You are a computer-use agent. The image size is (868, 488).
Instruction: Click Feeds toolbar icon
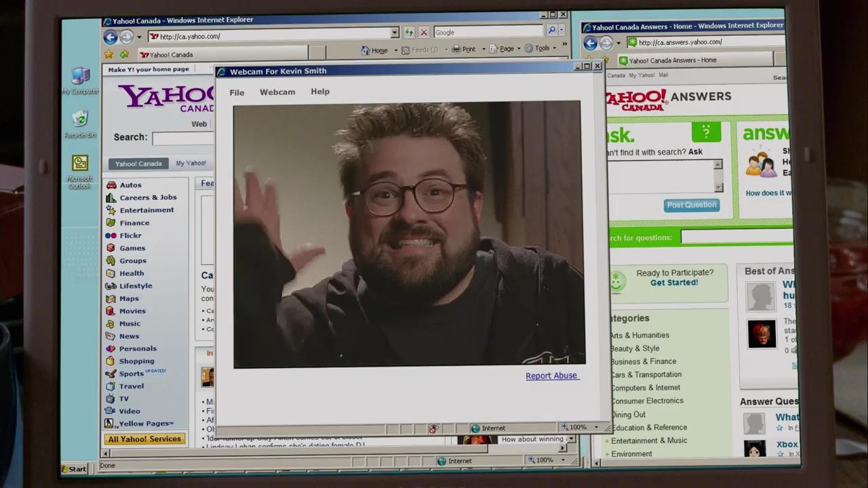(406, 50)
